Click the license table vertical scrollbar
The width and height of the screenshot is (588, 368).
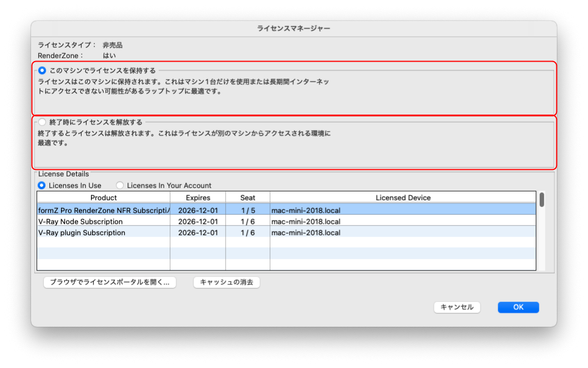(541, 200)
